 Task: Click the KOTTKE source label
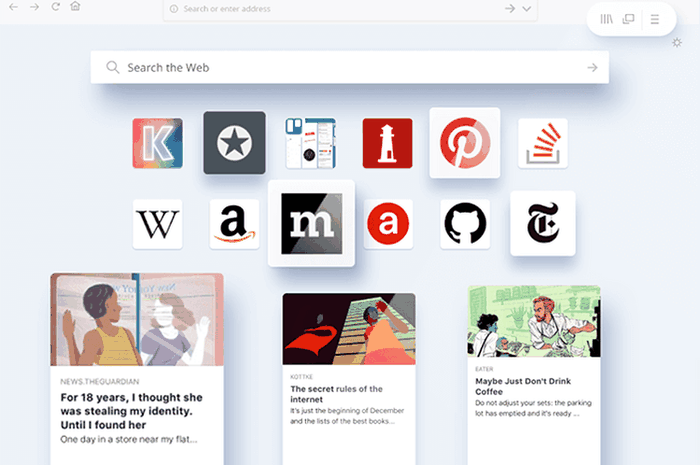tap(301, 377)
